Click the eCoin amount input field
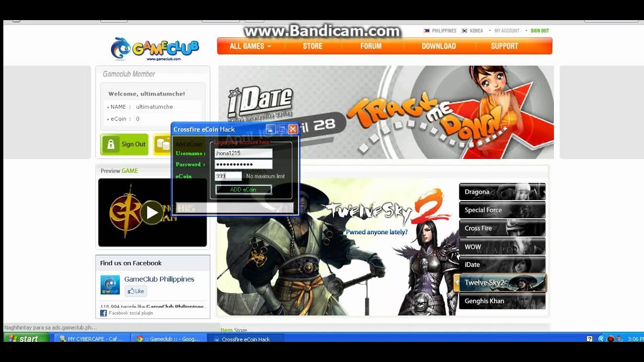 click(x=228, y=176)
